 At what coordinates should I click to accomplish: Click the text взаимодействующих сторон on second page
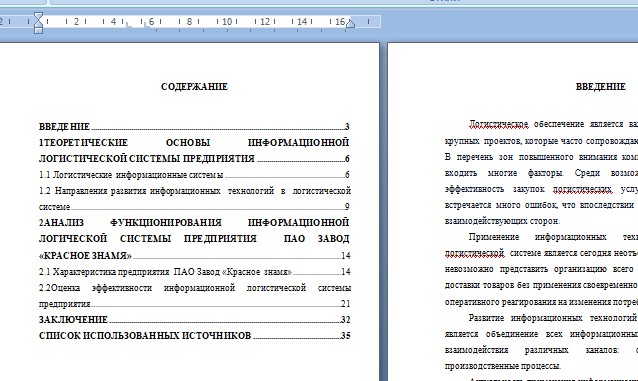(x=502, y=221)
